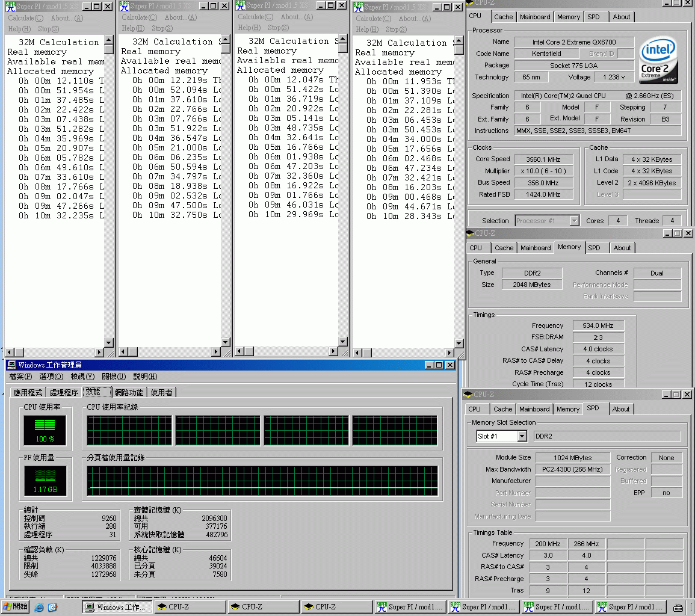Open the keyboard icon in system tray
This screenshot has width=695, height=616.
[x=678, y=608]
